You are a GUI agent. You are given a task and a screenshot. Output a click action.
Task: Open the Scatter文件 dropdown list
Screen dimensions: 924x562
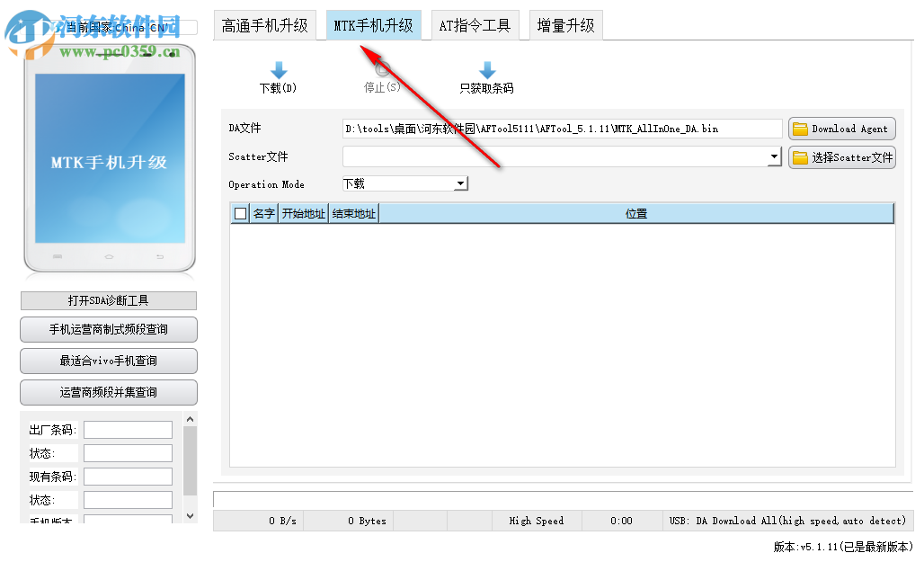[x=774, y=156]
